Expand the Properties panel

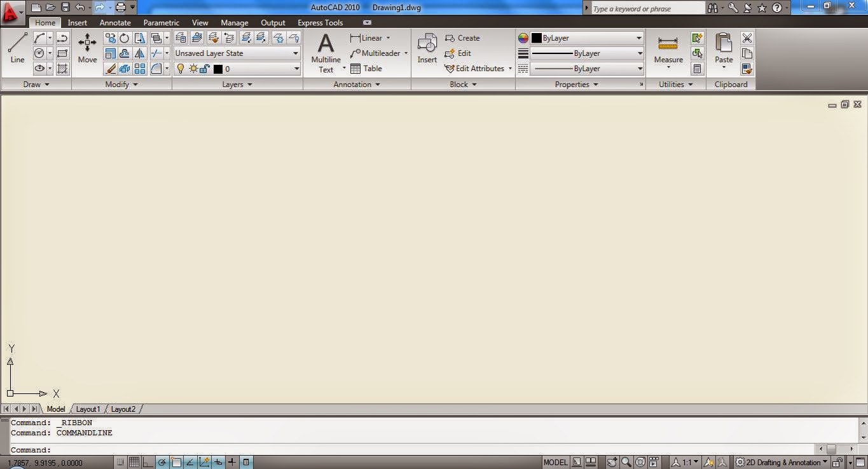point(577,84)
